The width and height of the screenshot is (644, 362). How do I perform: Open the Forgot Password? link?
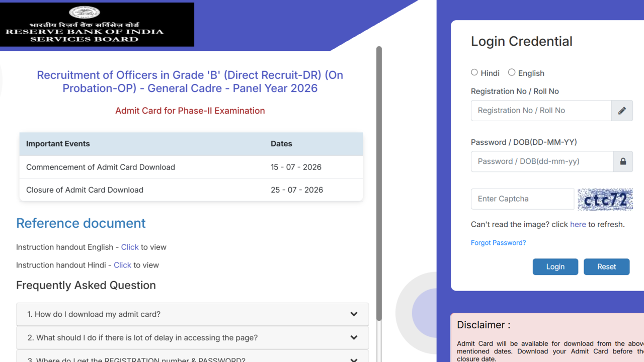click(x=498, y=243)
